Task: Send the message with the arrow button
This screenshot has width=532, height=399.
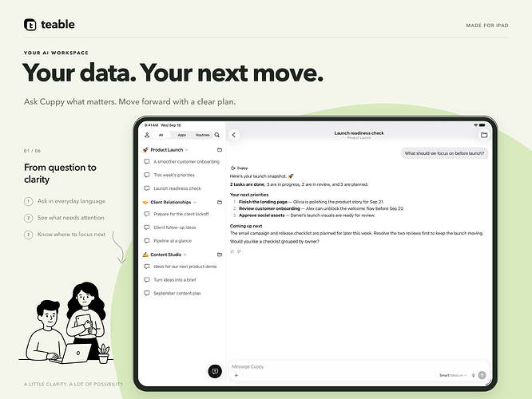Action: pos(482,375)
